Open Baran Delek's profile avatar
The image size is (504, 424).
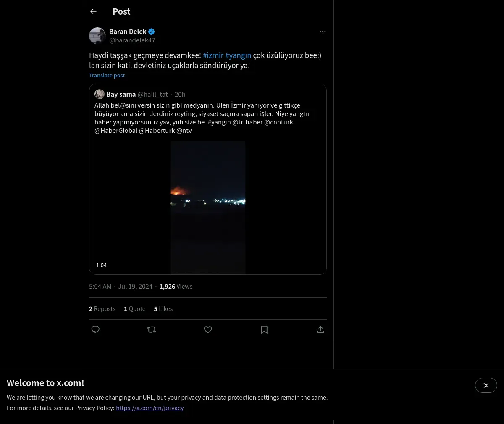pyautogui.click(x=97, y=36)
